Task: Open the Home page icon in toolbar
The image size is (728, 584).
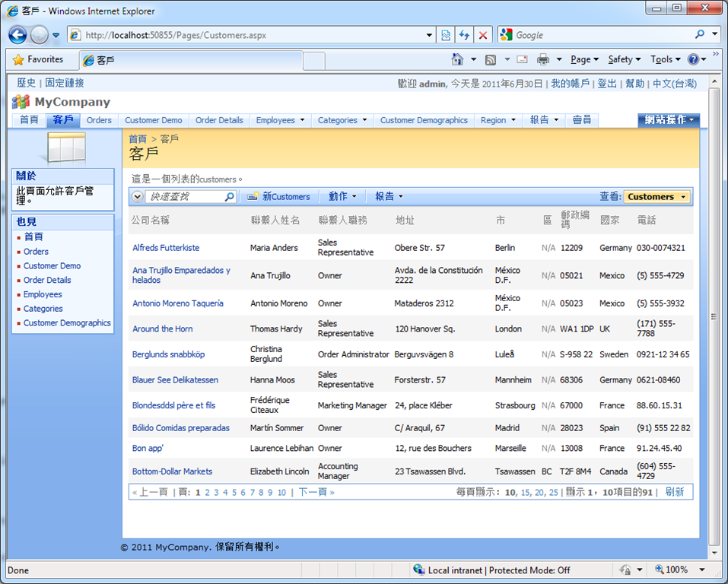Action: coord(457,59)
